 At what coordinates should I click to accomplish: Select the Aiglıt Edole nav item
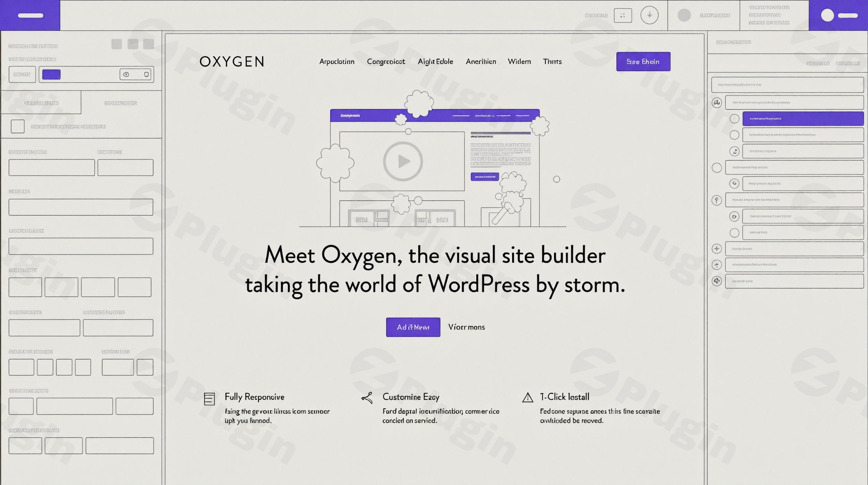435,62
